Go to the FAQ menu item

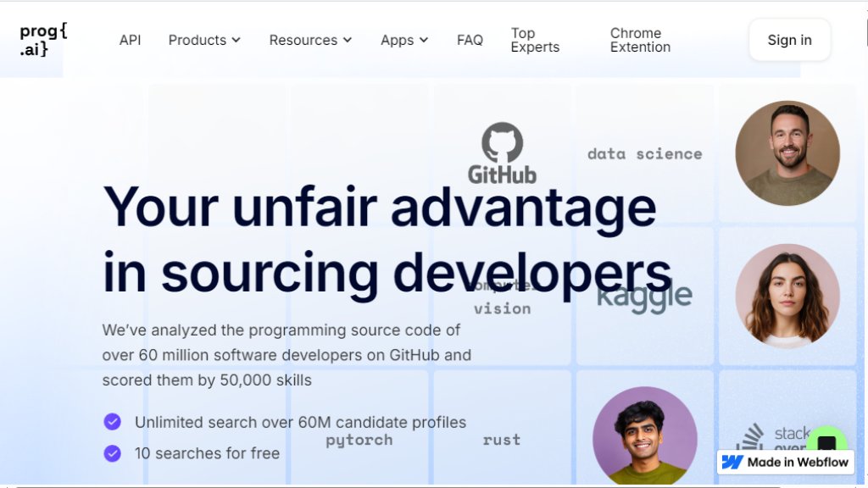(x=470, y=40)
